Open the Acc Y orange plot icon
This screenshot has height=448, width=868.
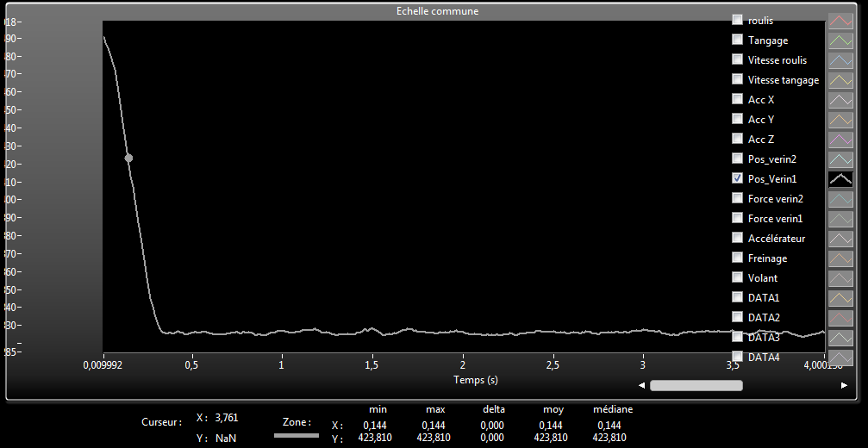tap(840, 120)
